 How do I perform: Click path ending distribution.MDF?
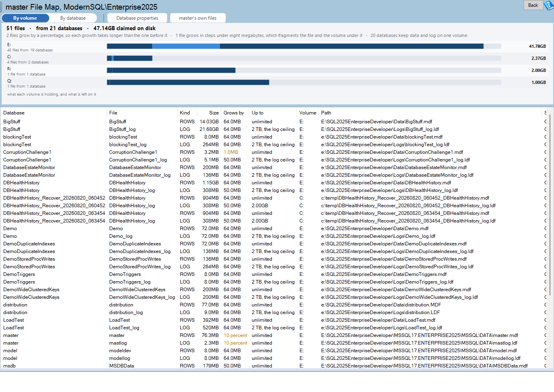(x=381, y=305)
